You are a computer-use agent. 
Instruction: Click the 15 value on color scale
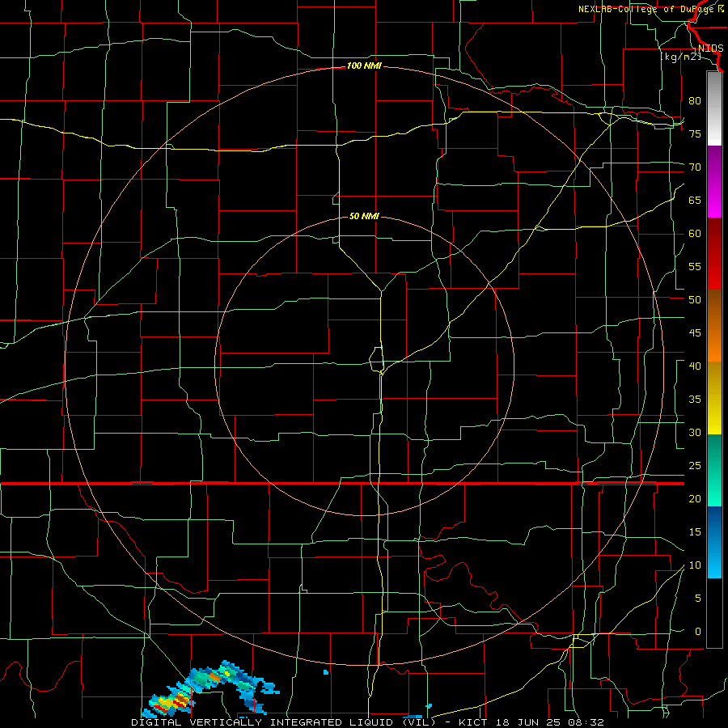tap(695, 532)
